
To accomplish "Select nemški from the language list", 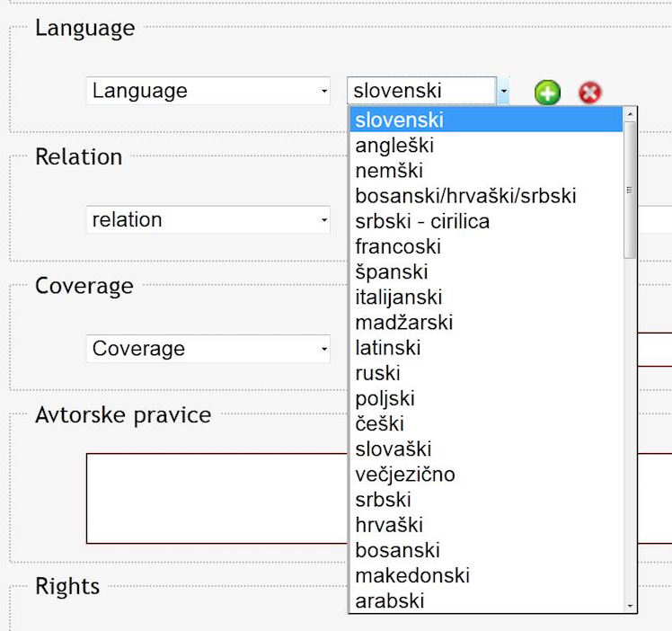I will point(389,171).
